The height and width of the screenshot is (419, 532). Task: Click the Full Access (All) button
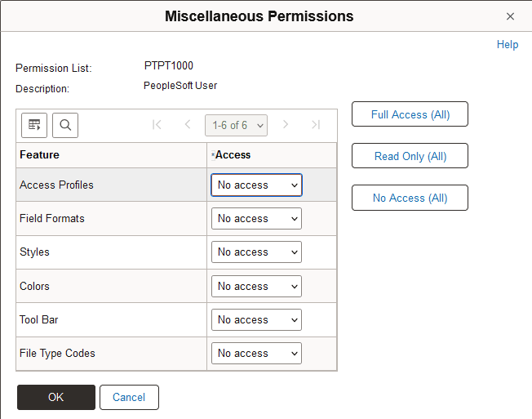pos(410,114)
